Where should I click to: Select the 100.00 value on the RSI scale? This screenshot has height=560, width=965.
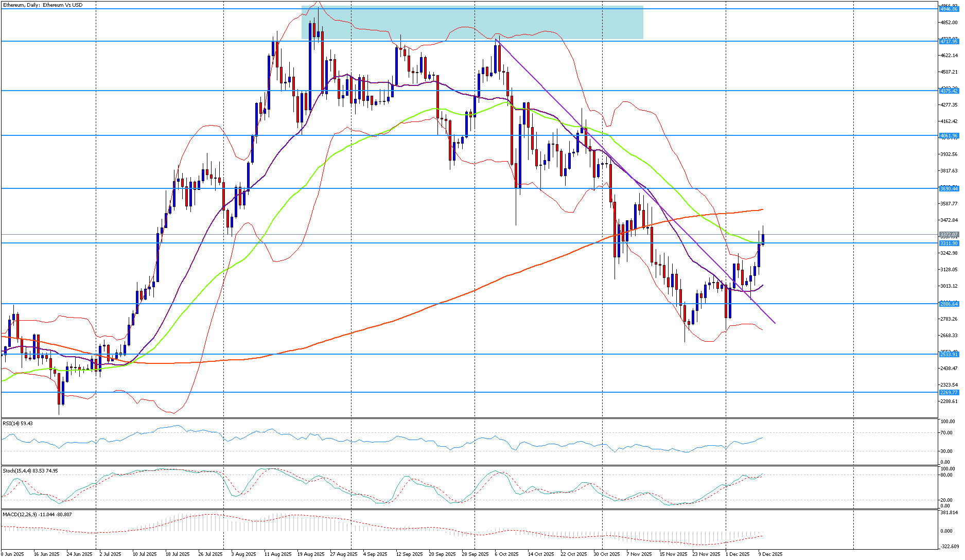click(x=948, y=422)
